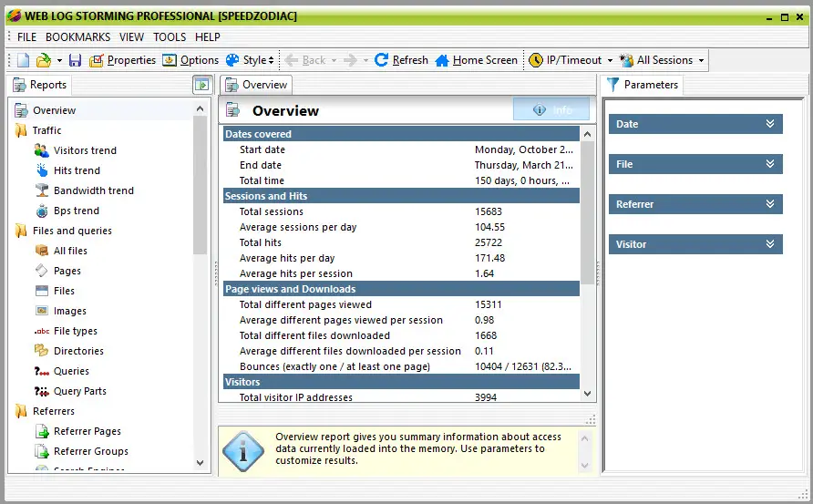Screen dimensions: 813x504
Task: Open the BOOKMARKS menu
Action: 77,37
